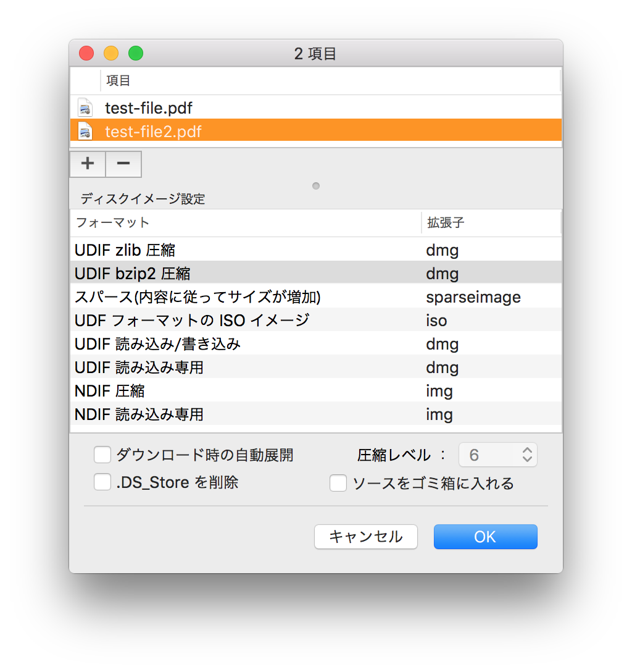632x672 pixels.
Task: Click the green zoom window button
Action: (x=136, y=54)
